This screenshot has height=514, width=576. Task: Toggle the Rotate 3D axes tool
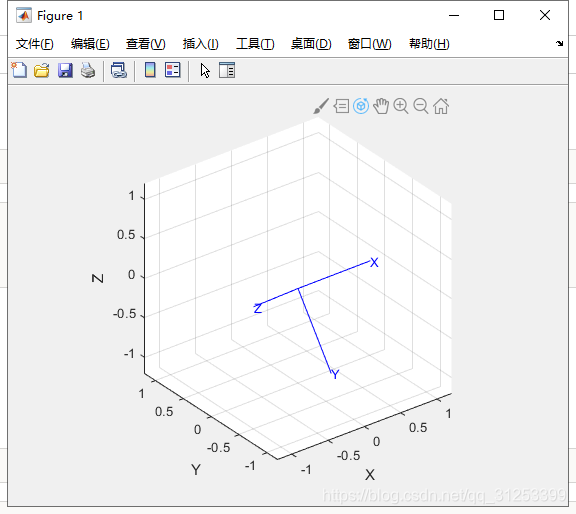pos(361,106)
